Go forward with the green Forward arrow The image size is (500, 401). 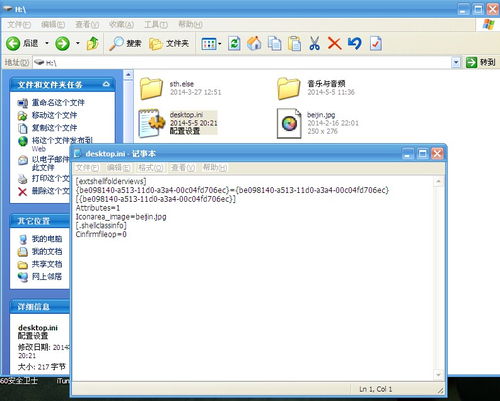pos(62,43)
